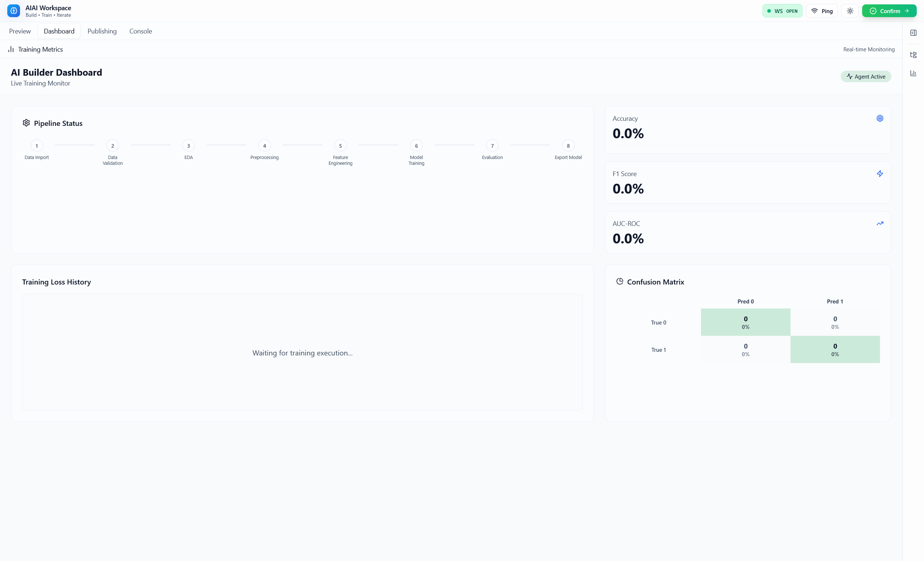Toggle the light/dark theme sun icon
The image size is (924, 561).
(850, 11)
